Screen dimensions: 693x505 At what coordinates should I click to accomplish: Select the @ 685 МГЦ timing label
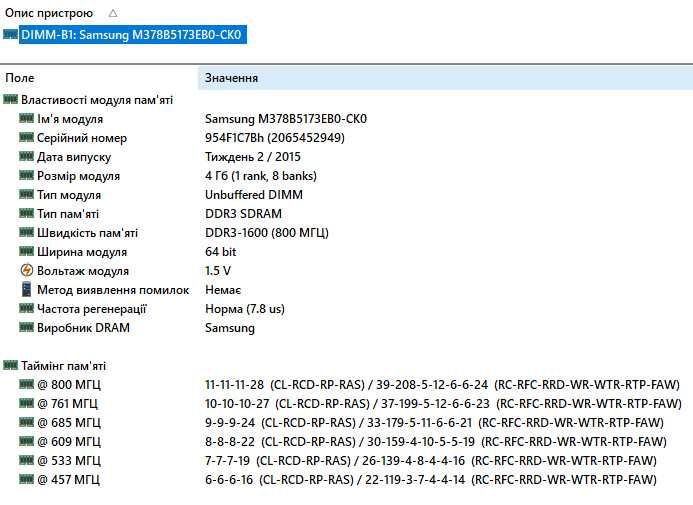point(69,423)
